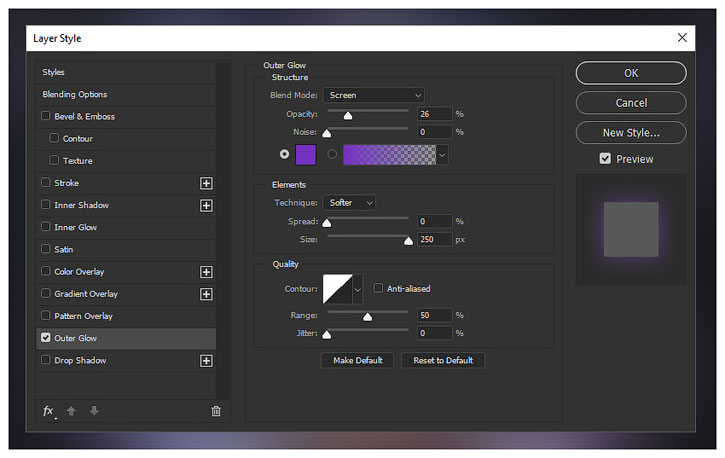Click the Cancel button
725x458 pixels.
coord(631,103)
